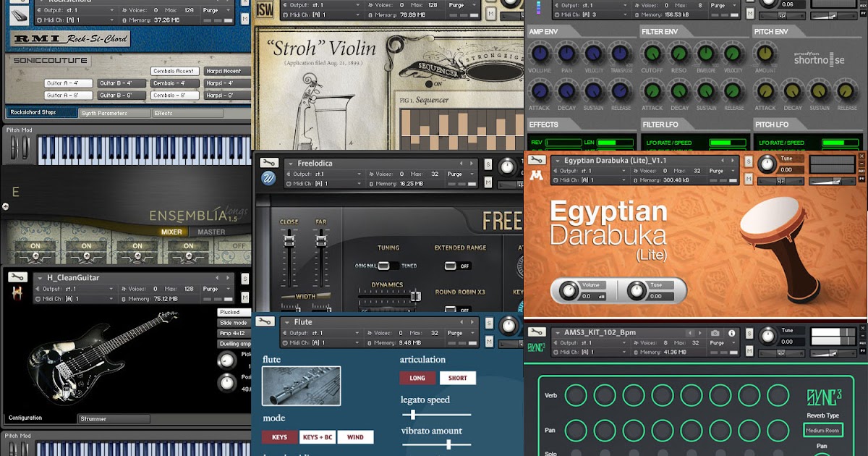Open the Effects tab in Rocksichord
868x456 pixels.
187,113
